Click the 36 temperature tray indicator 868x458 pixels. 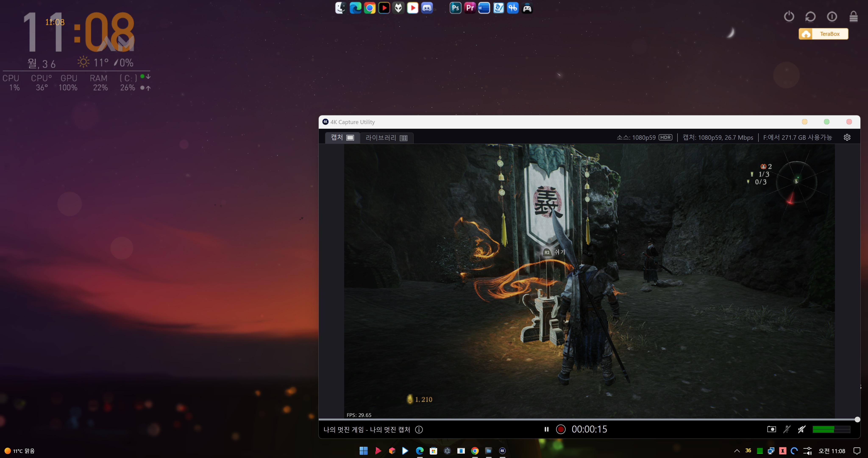(748, 451)
